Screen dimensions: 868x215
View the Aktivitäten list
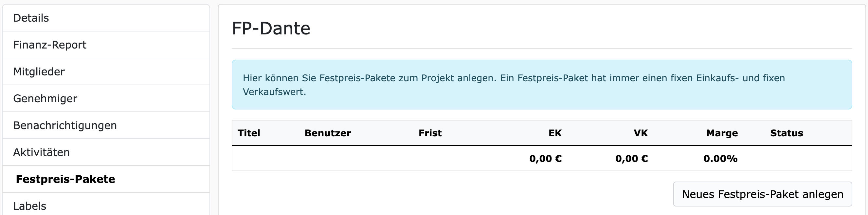tap(42, 152)
